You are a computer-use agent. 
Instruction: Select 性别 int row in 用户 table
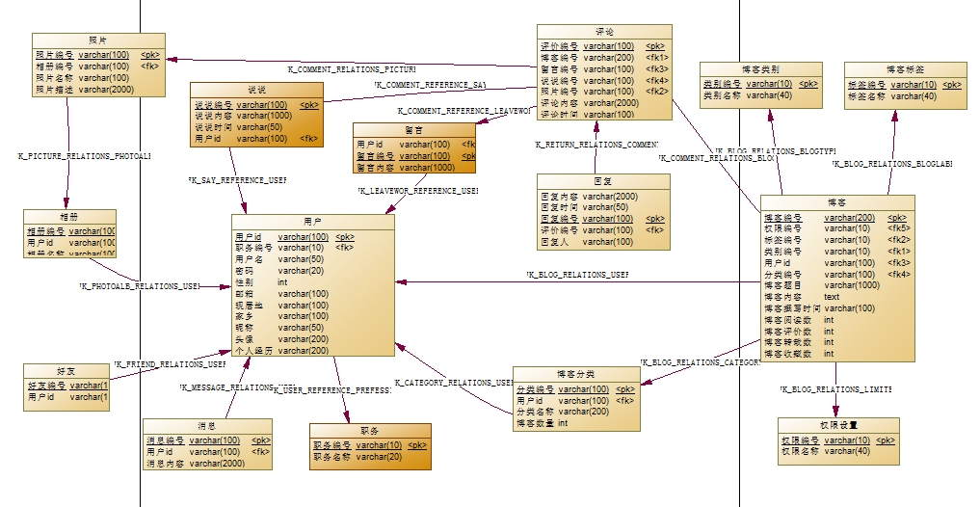click(261, 282)
